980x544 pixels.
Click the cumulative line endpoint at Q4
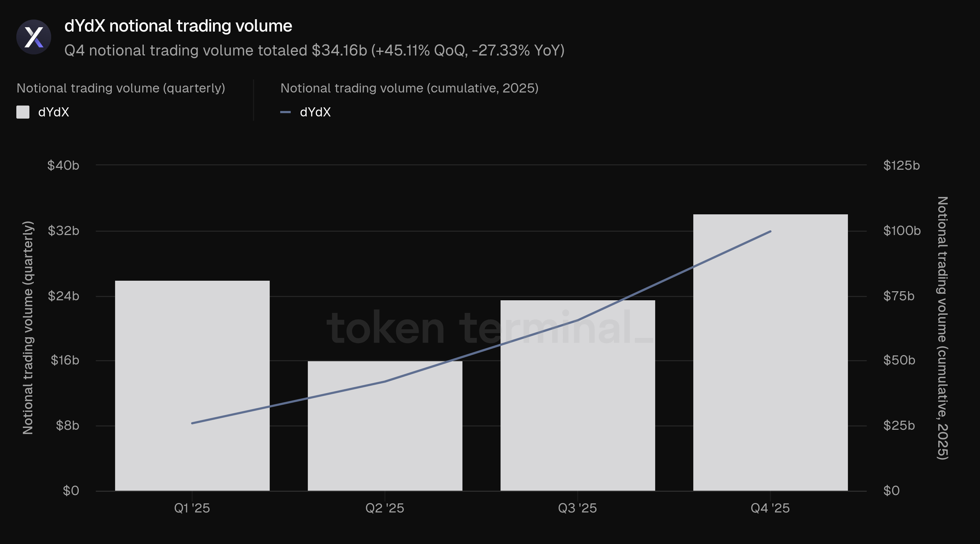pyautogui.click(x=770, y=231)
